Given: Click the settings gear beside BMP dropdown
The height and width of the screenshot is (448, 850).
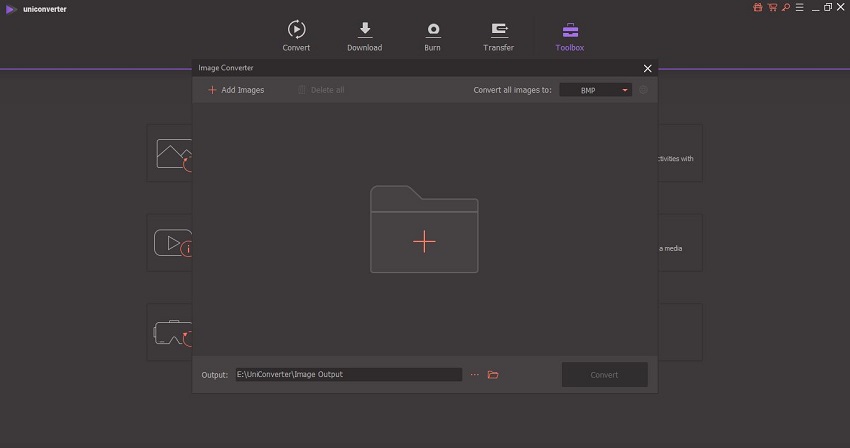Looking at the screenshot, I should click(x=644, y=90).
